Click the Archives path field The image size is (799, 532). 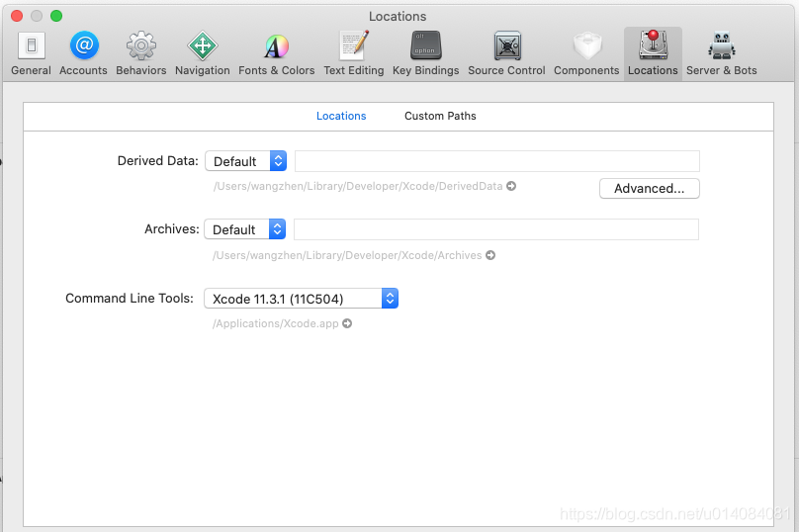coord(495,229)
